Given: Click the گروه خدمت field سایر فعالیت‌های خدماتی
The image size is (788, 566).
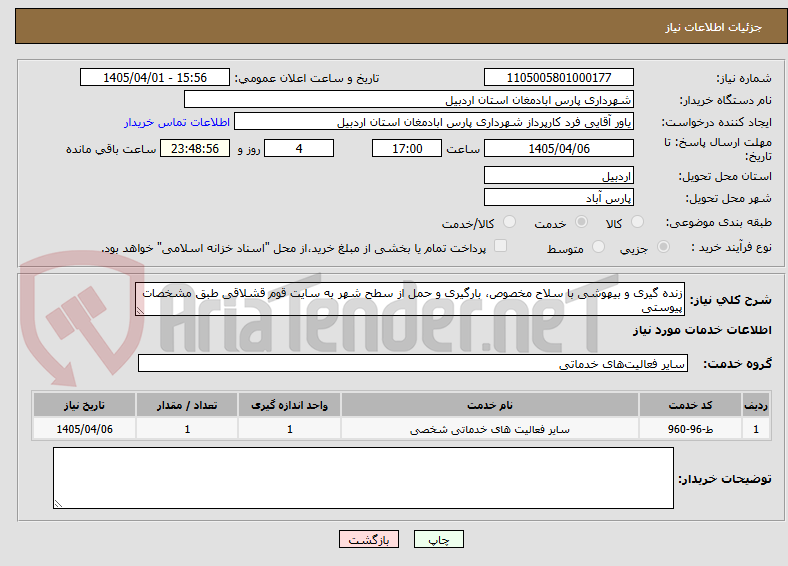Looking at the screenshot, I should coord(413,363).
